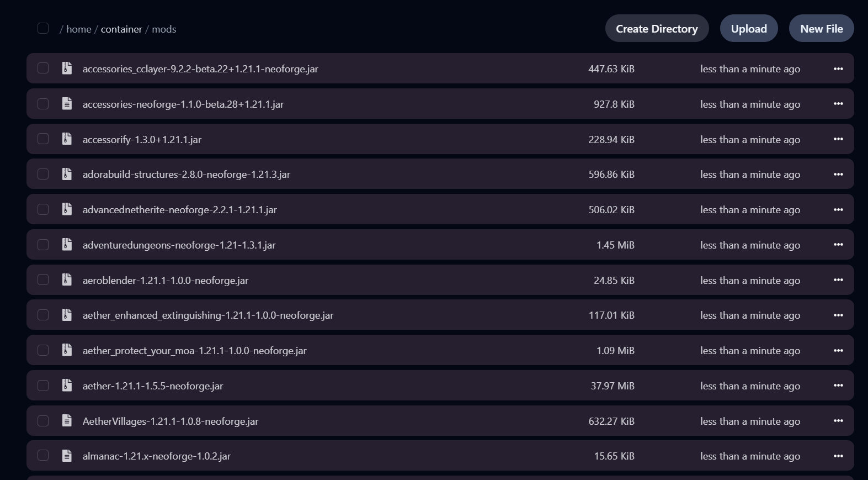
Task: Click the Create Directory button
Action: [657, 29]
